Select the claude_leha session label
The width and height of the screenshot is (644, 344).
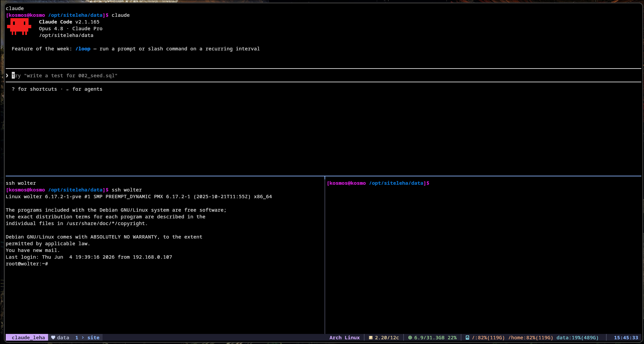point(28,338)
